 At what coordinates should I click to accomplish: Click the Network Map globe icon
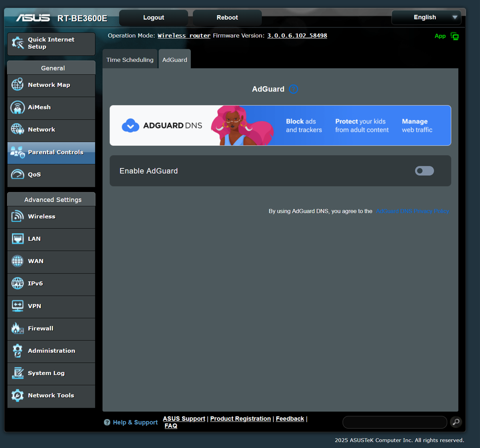coord(17,85)
